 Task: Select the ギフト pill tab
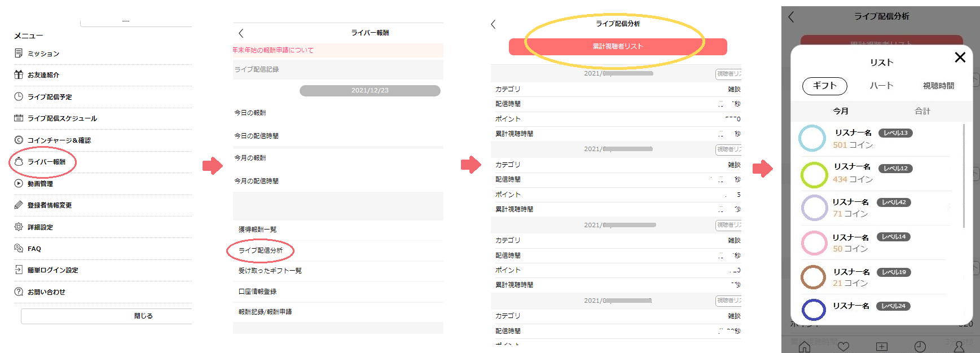(824, 86)
